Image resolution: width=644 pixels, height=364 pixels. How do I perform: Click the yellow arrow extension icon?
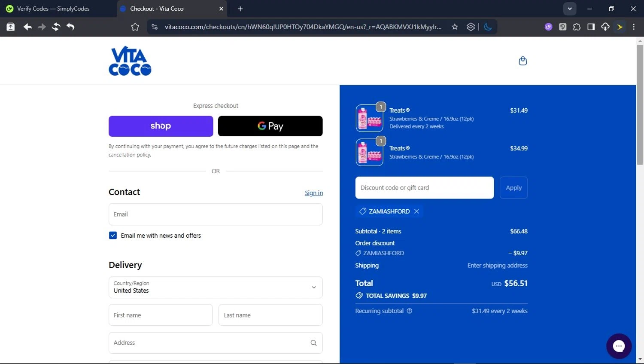(620, 27)
